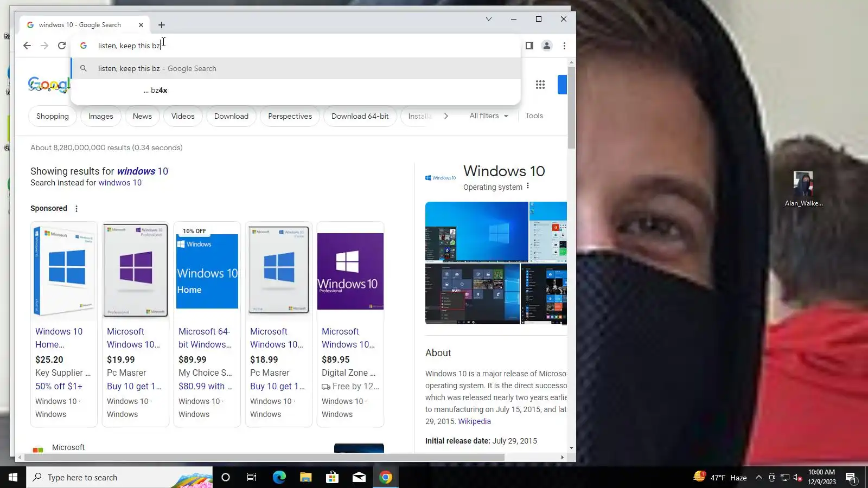The width and height of the screenshot is (868, 488).
Task: Open the Windows Start menu
Action: point(13,477)
